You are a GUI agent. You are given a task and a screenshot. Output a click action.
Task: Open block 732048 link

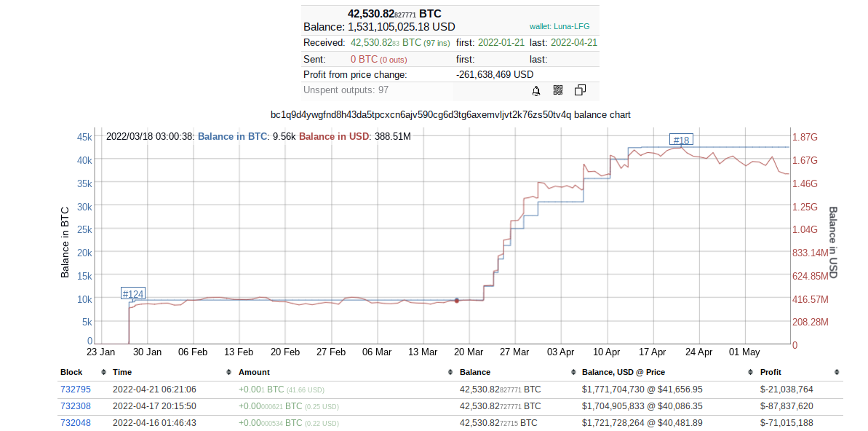[76, 423]
